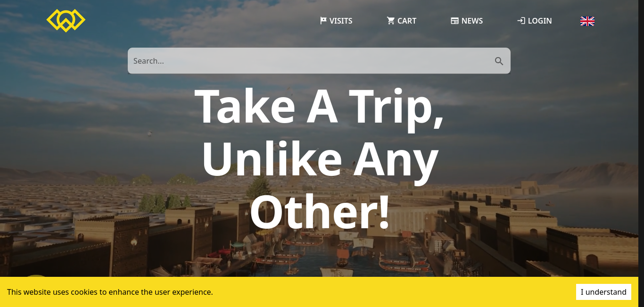Click the page's vertical scrollbar
This screenshot has width=644, height=307.
click(x=641, y=153)
